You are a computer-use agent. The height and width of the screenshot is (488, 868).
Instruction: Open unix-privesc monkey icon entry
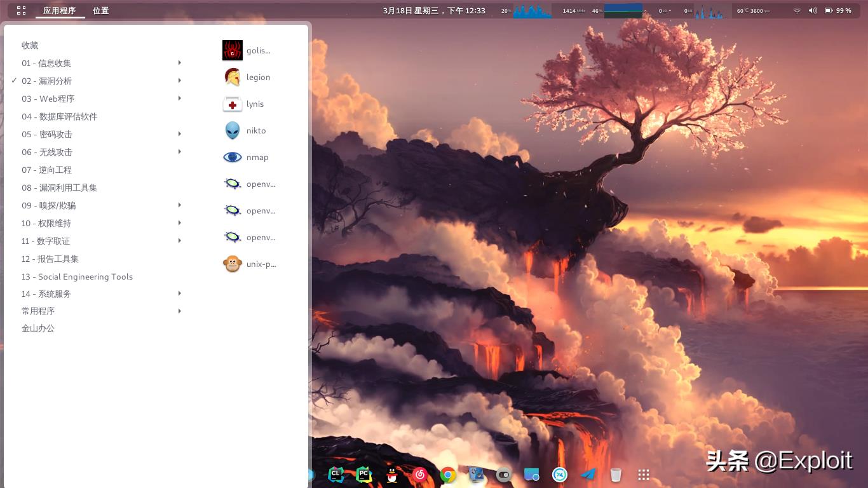pyautogui.click(x=249, y=264)
